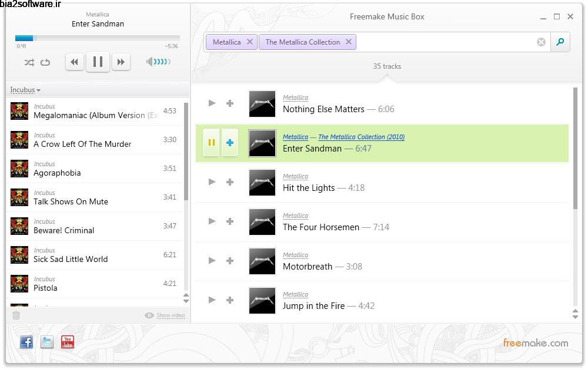Image resolution: width=588 pixels, height=370 pixels.
Task: Skip to the next track
Action: [121, 62]
